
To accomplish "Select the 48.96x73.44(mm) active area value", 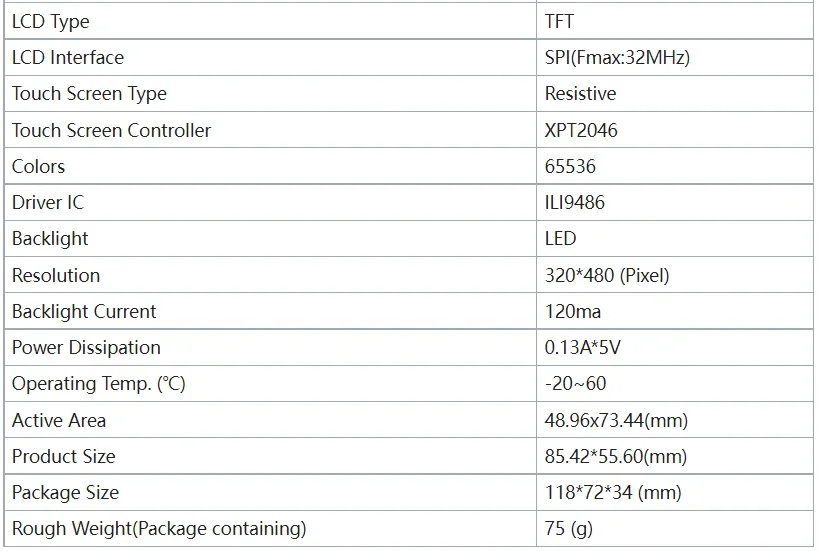I will [x=616, y=420].
